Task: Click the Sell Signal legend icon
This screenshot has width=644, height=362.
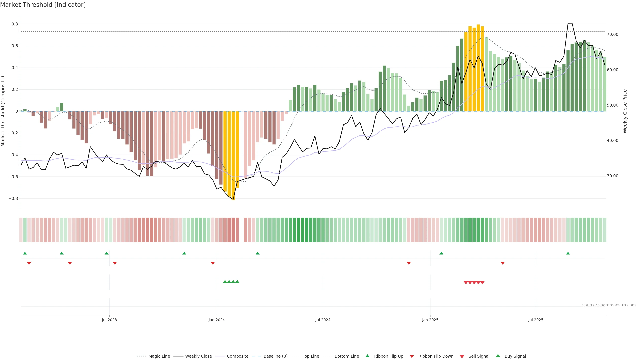Action: (x=462, y=356)
